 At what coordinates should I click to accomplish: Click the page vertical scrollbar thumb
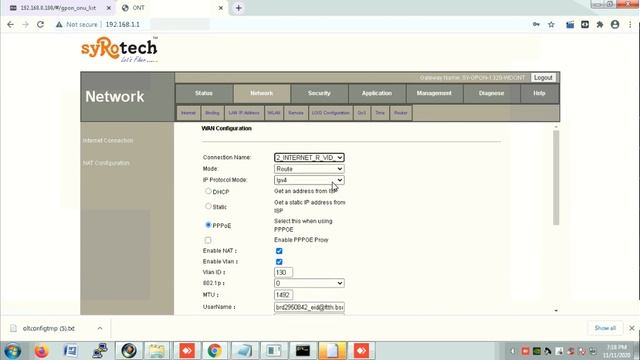(556, 178)
